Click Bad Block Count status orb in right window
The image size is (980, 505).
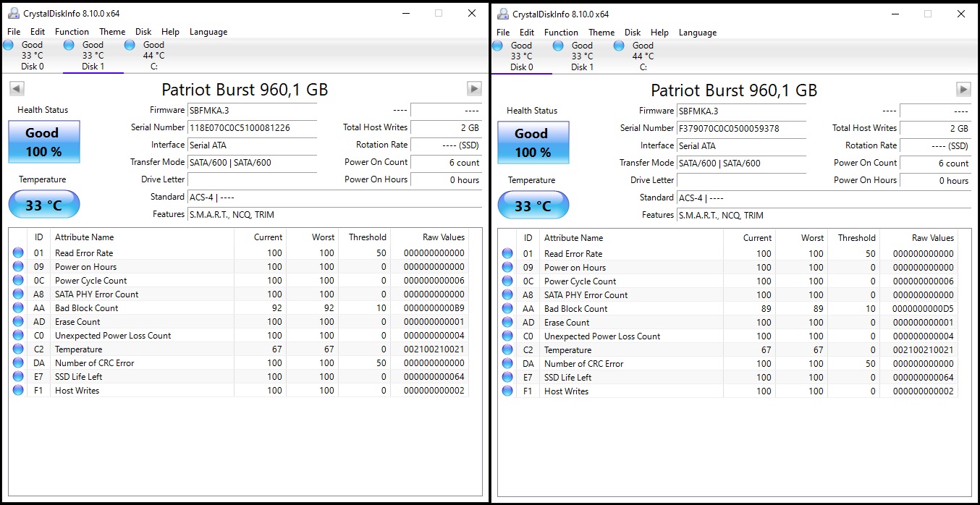click(x=507, y=309)
